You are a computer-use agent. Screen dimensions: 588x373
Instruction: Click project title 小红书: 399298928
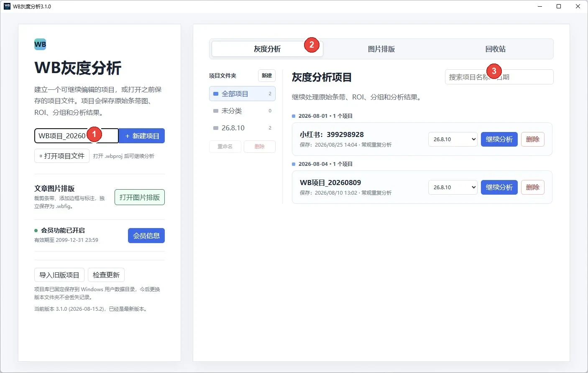[332, 134]
